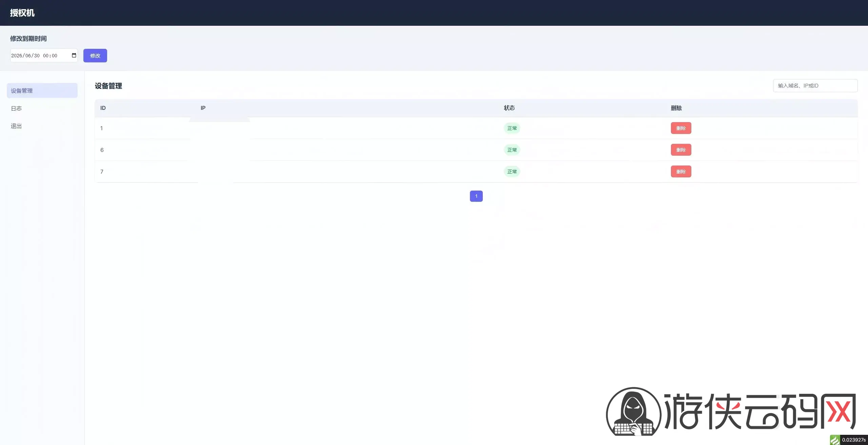The image size is (868, 445).
Task: Click the ID cell showing 6
Action: pos(102,150)
